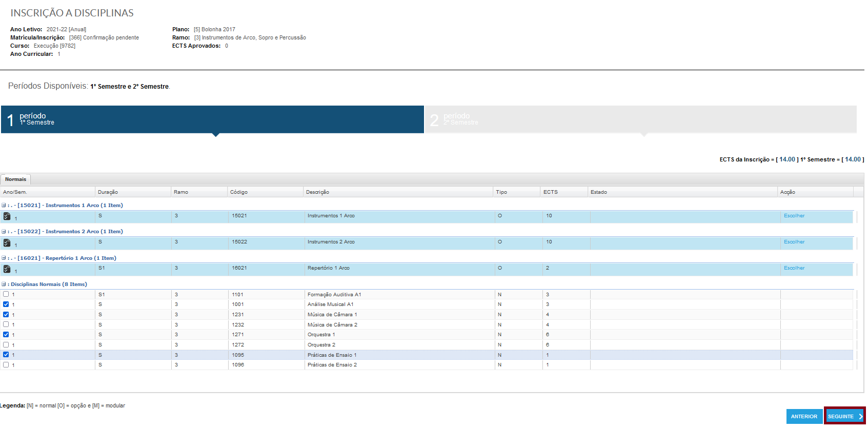The height and width of the screenshot is (429, 868).
Task: Sort by the Estado column header
Action: click(683, 192)
